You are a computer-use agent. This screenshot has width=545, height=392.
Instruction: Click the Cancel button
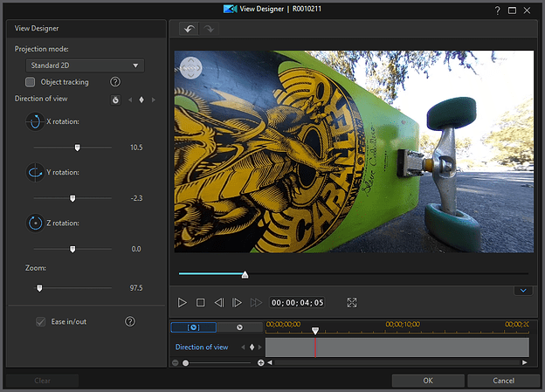click(503, 381)
